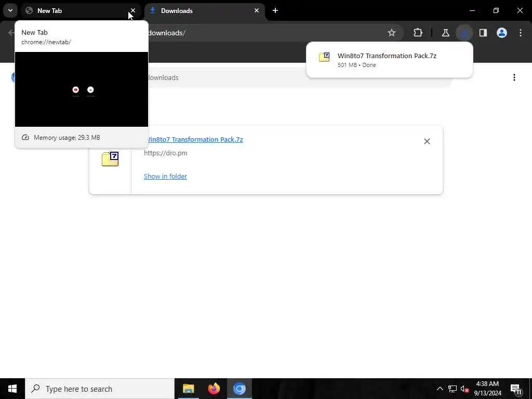Click the search downloads field
Image resolution: width=532 pixels, height=399 pixels.
tap(299, 78)
